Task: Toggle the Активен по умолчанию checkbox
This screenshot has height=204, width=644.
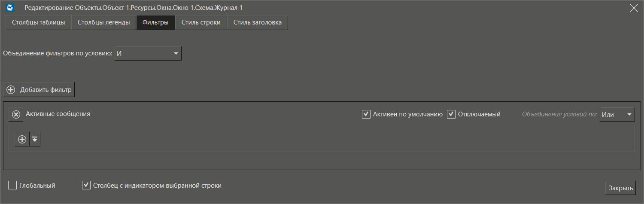Action: tap(366, 114)
